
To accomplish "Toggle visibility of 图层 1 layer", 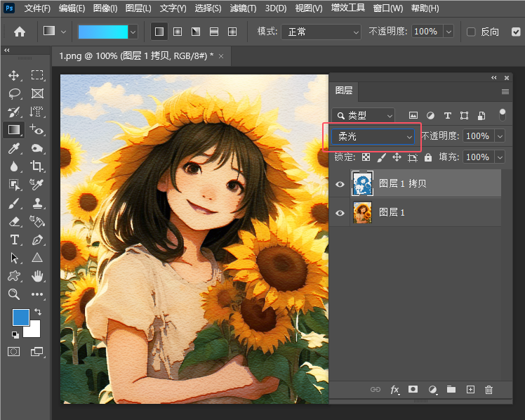I will pos(340,212).
